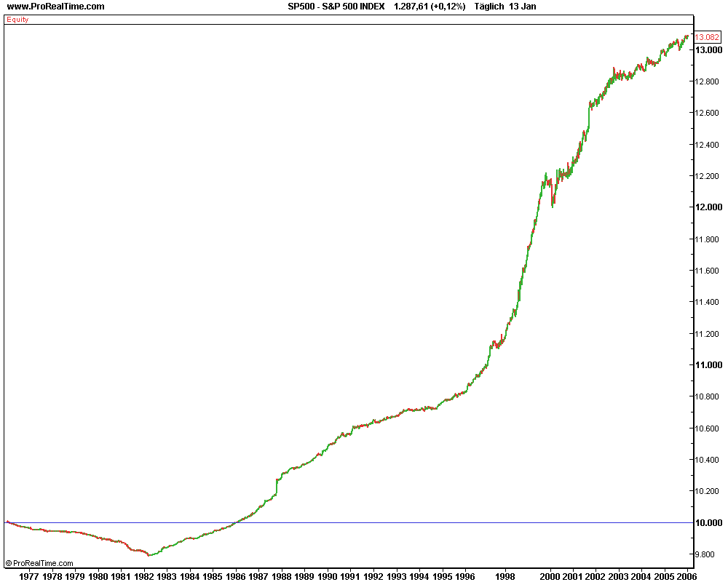
Task: Click the 1984 year on time axis
Action: (190, 577)
